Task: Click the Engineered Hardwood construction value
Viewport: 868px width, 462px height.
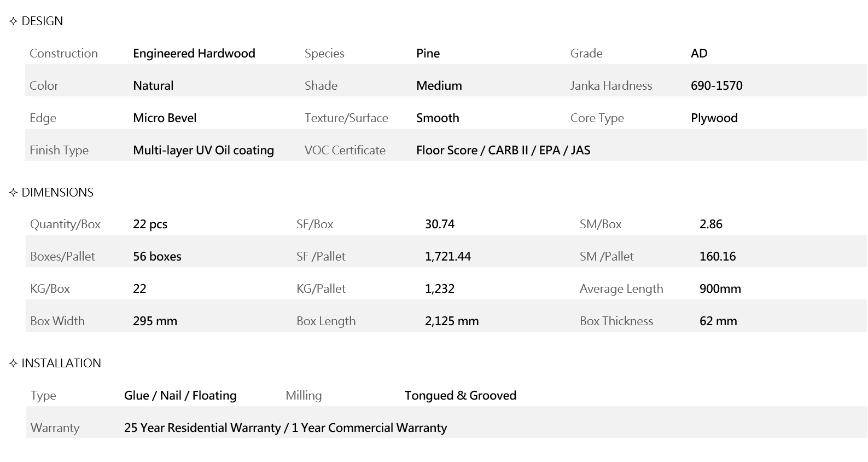Action: 194,54
